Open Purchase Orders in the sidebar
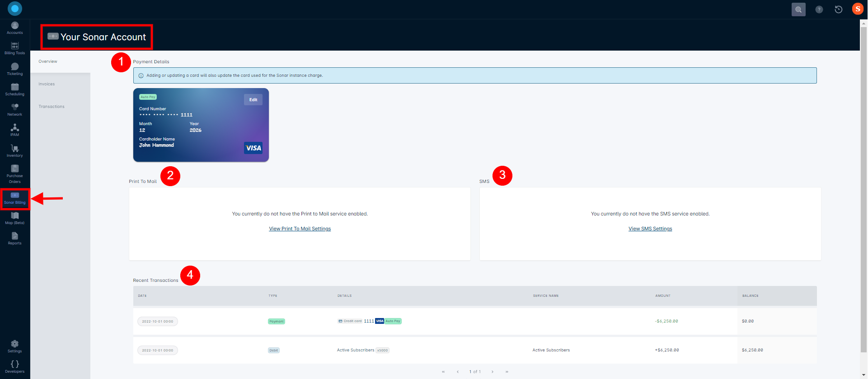The image size is (868, 379). coord(15,174)
